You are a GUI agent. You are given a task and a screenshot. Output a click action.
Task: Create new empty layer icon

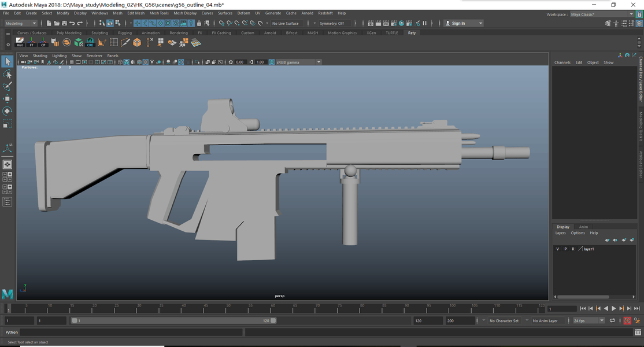tap(623, 240)
